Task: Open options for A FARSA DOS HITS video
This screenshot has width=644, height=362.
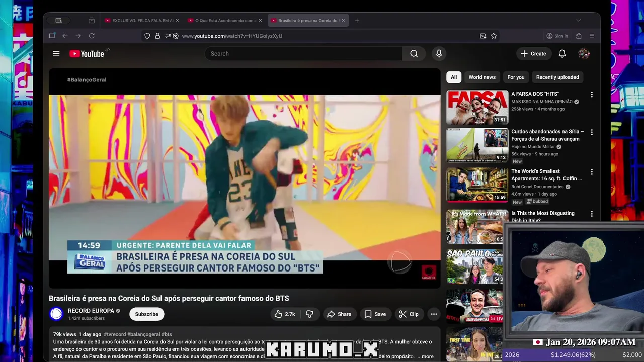Action: [x=592, y=95]
